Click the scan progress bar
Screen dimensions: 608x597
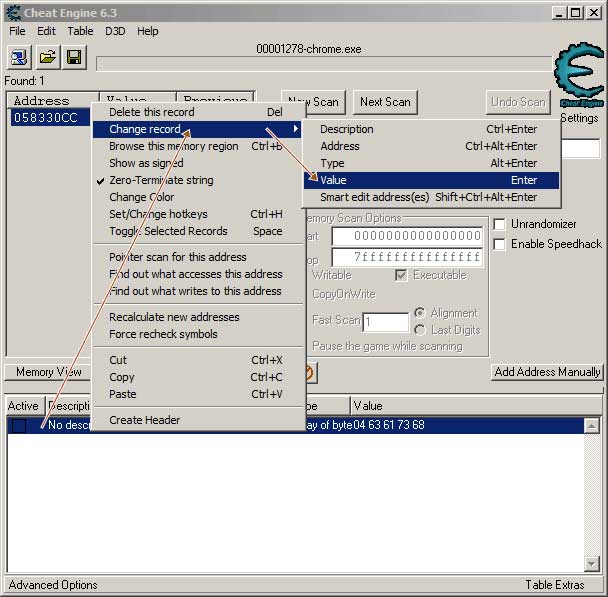tap(324, 64)
